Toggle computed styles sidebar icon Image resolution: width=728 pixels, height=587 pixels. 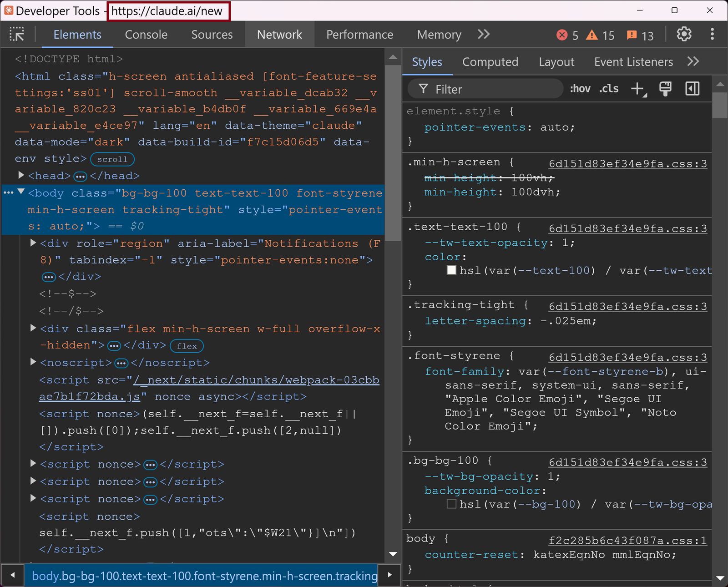tap(692, 89)
